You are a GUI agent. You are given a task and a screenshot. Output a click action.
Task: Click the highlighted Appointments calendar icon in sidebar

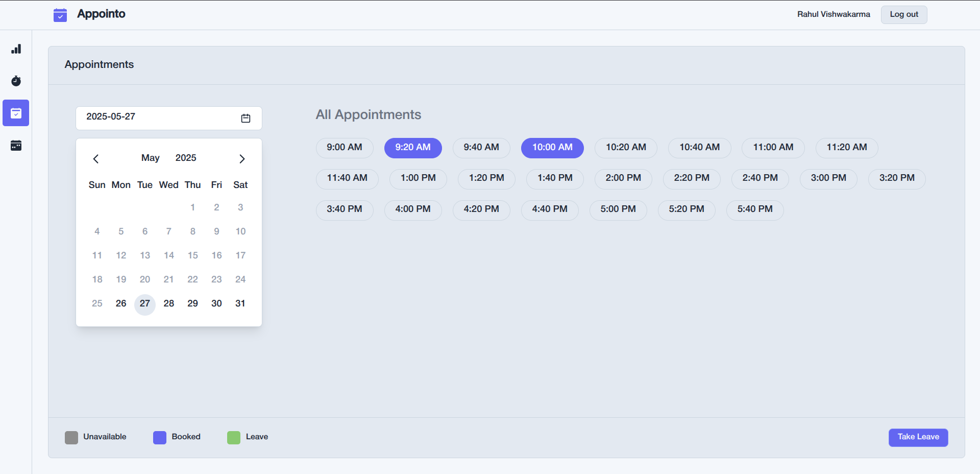[16, 113]
